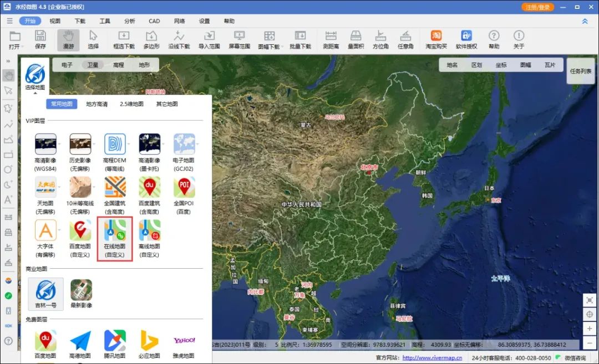The height and width of the screenshot is (364, 599).
Task: Toggle the 卫星 map type
Action: point(93,65)
